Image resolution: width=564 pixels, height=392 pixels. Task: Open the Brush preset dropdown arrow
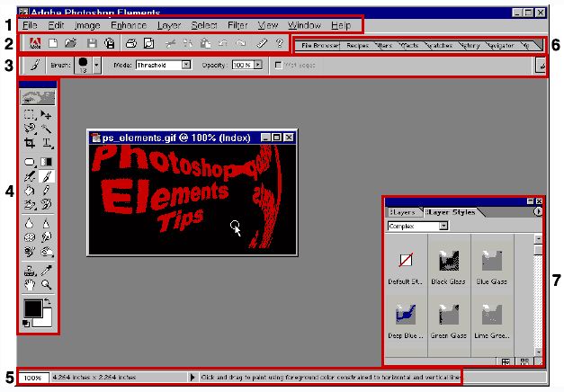[96, 66]
